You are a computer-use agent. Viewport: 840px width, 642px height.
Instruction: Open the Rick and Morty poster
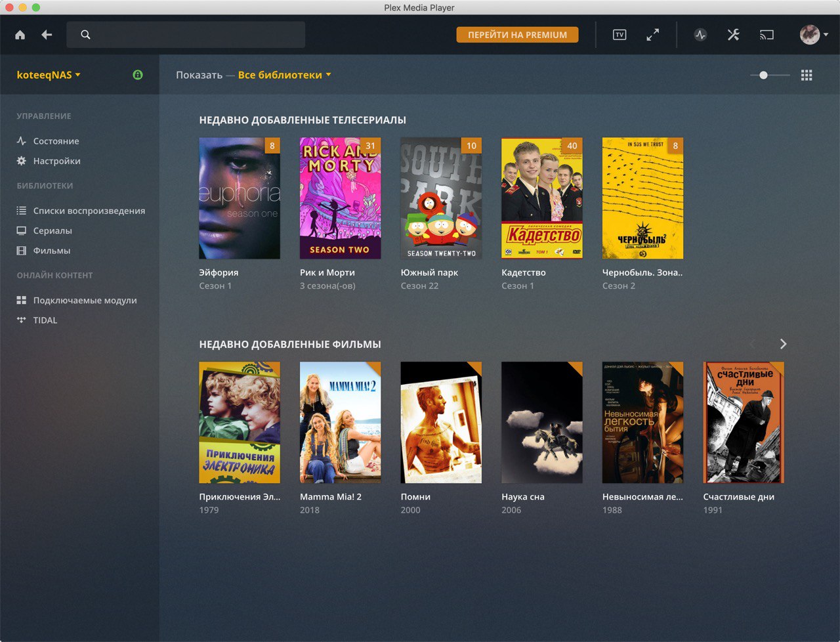(341, 198)
